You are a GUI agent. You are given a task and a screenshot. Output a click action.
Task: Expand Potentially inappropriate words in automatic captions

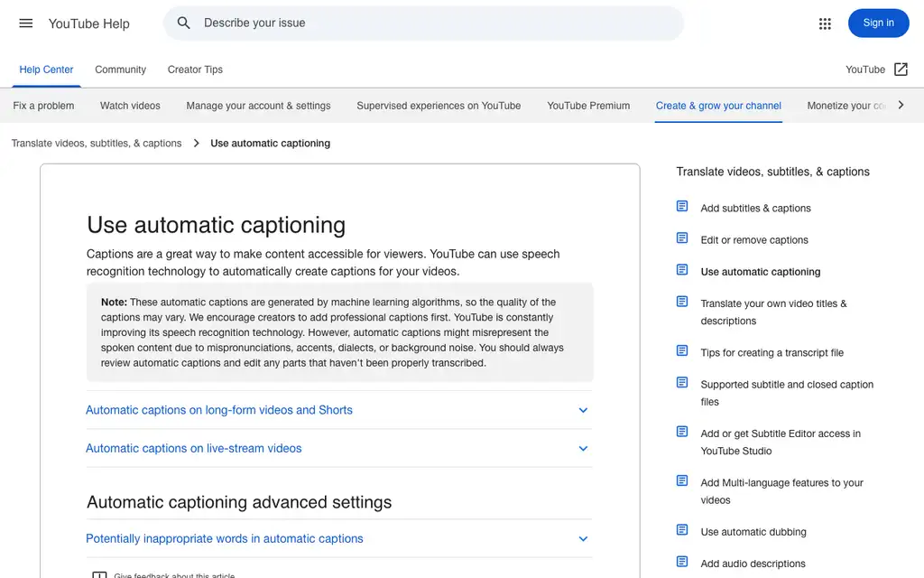coord(339,538)
